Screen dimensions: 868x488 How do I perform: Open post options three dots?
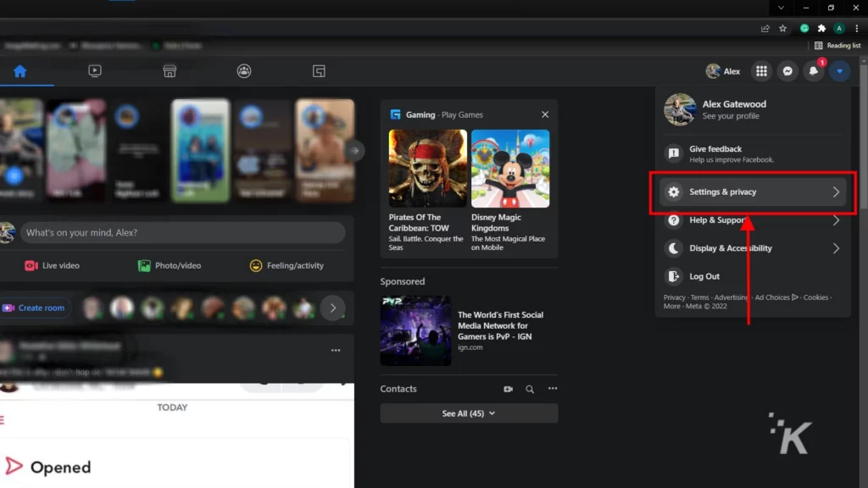[336, 350]
